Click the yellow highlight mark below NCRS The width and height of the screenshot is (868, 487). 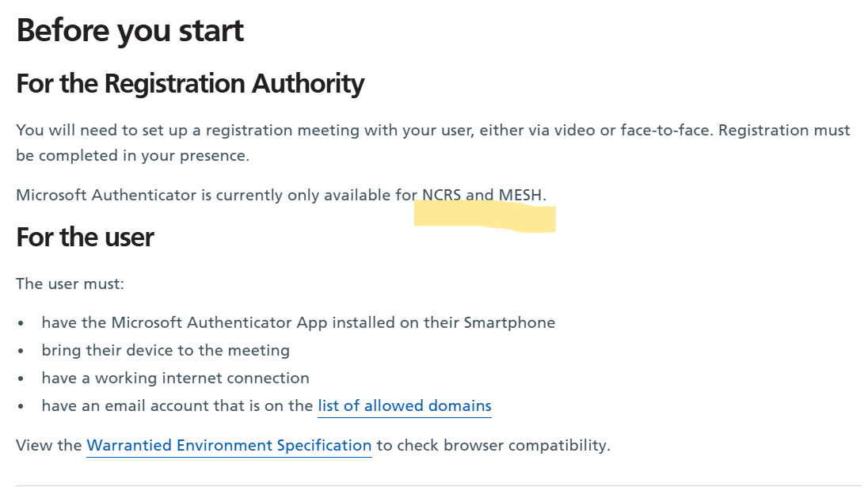[484, 216]
